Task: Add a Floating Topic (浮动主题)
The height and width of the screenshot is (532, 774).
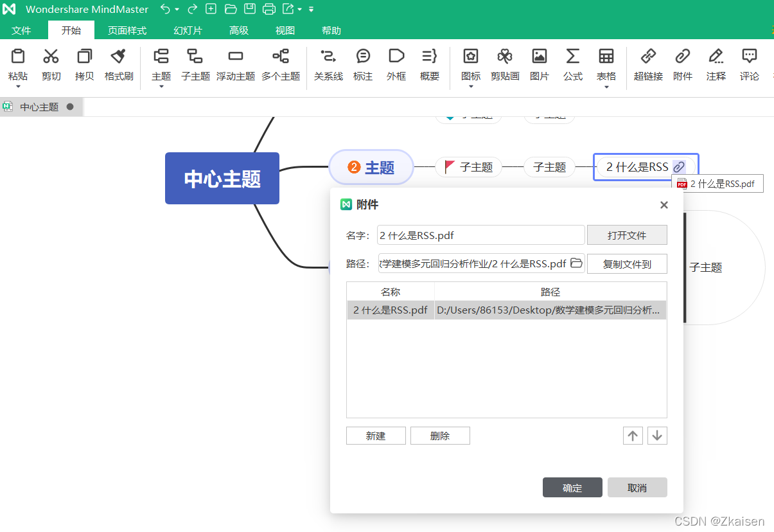Action: (236, 65)
